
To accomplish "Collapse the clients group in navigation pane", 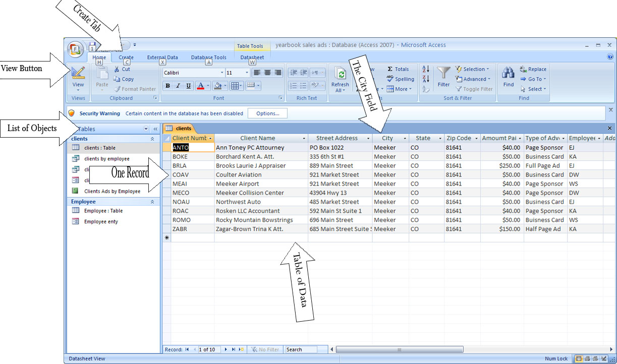I will (152, 139).
